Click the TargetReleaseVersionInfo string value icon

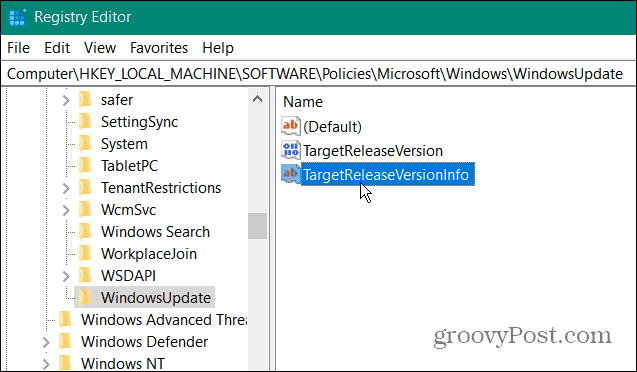pos(290,174)
